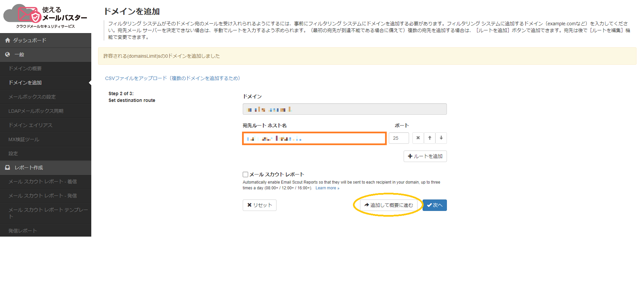Click the 使えるメールバスター logo
This screenshot has height=296, width=644.
(x=45, y=16)
